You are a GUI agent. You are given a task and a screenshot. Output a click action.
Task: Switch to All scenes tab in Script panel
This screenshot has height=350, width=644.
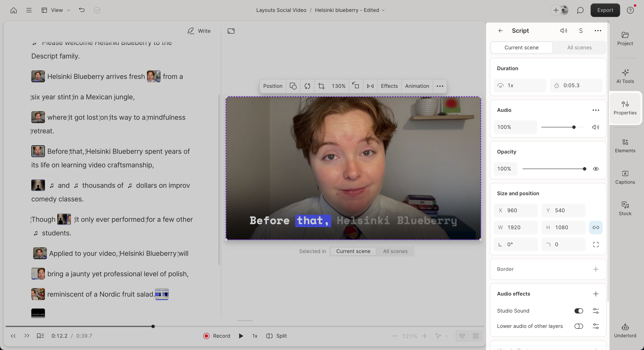pyautogui.click(x=579, y=47)
